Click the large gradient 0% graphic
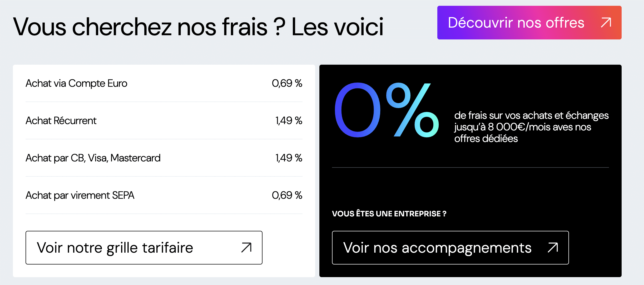The image size is (644, 285). tap(387, 110)
